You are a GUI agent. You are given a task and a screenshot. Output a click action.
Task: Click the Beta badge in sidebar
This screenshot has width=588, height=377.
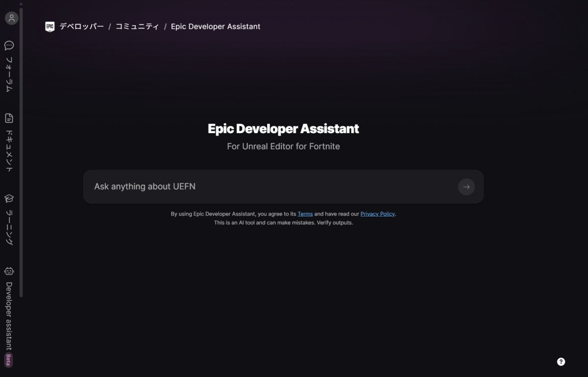(9, 360)
